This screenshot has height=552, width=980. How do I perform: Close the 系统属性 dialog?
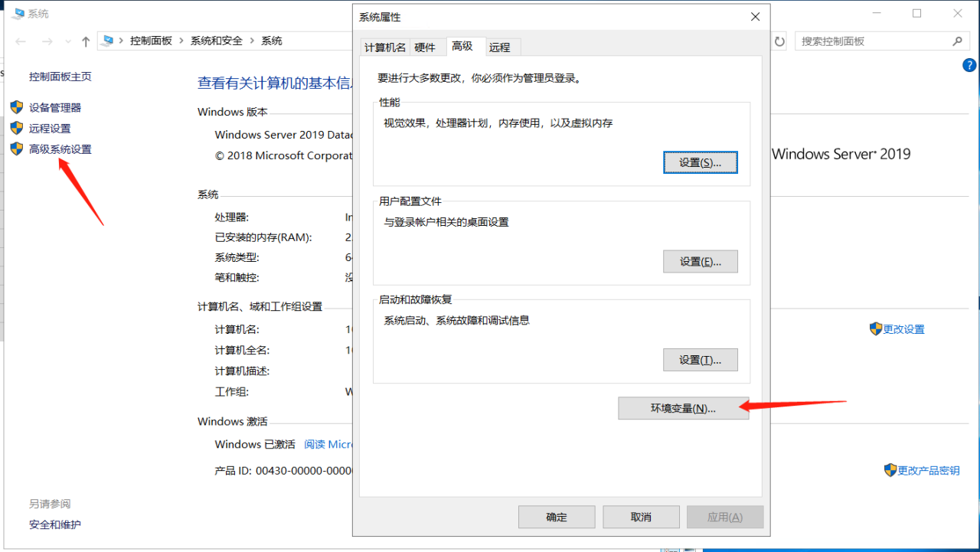(756, 17)
